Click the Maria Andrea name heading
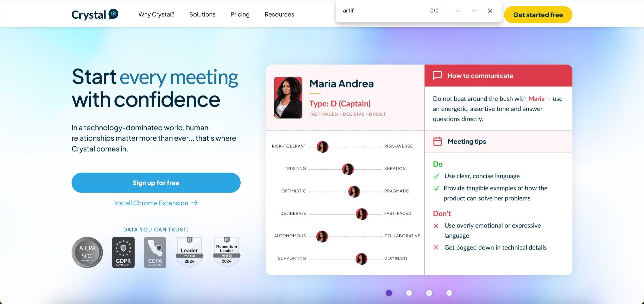 (x=341, y=84)
